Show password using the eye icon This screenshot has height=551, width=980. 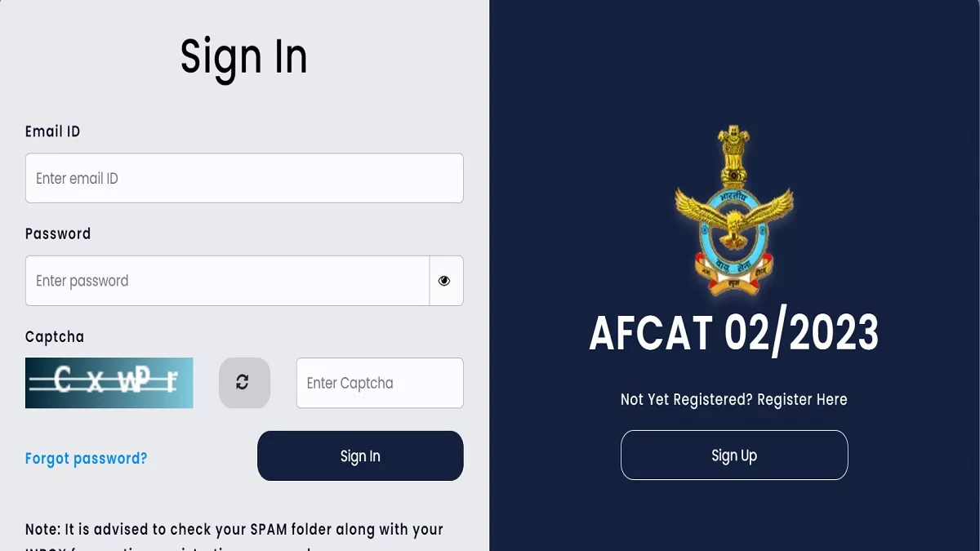click(444, 281)
